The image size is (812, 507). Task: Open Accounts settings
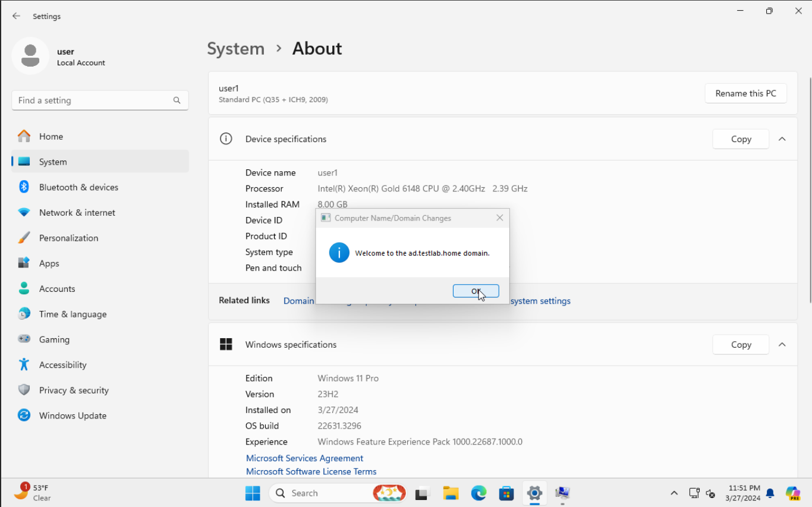point(100,289)
